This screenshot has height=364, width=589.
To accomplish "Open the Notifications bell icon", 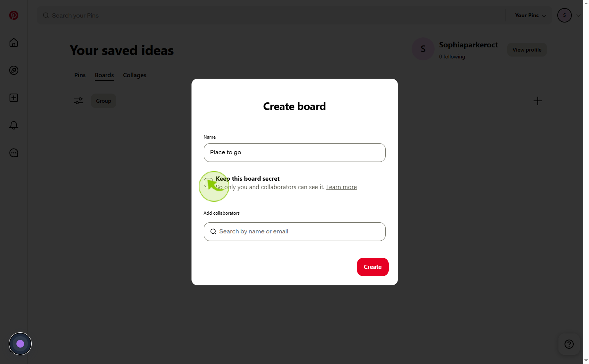I will pos(14,125).
